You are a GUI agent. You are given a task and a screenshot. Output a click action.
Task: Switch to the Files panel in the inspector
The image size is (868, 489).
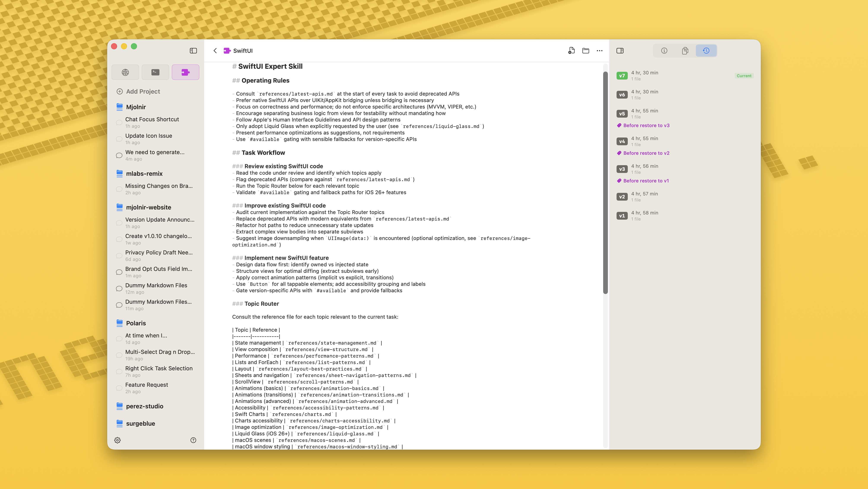pyautogui.click(x=685, y=50)
